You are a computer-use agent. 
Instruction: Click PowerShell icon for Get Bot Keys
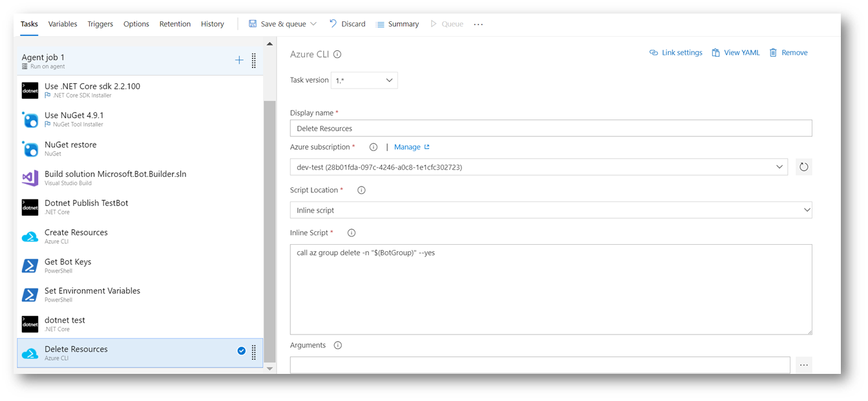pyautogui.click(x=30, y=266)
